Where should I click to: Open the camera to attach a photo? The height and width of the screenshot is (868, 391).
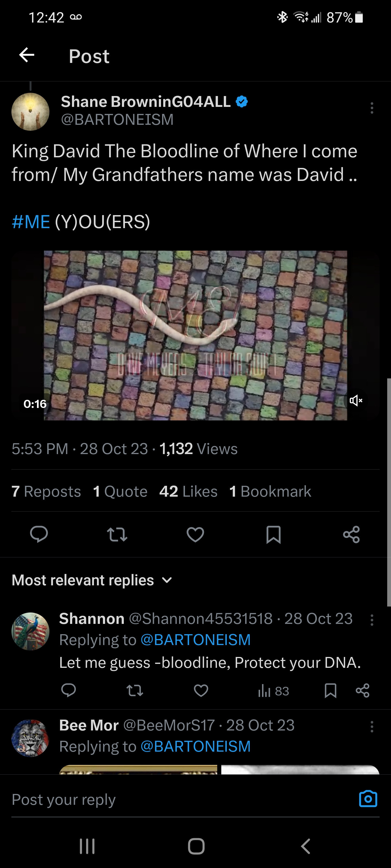(368, 799)
